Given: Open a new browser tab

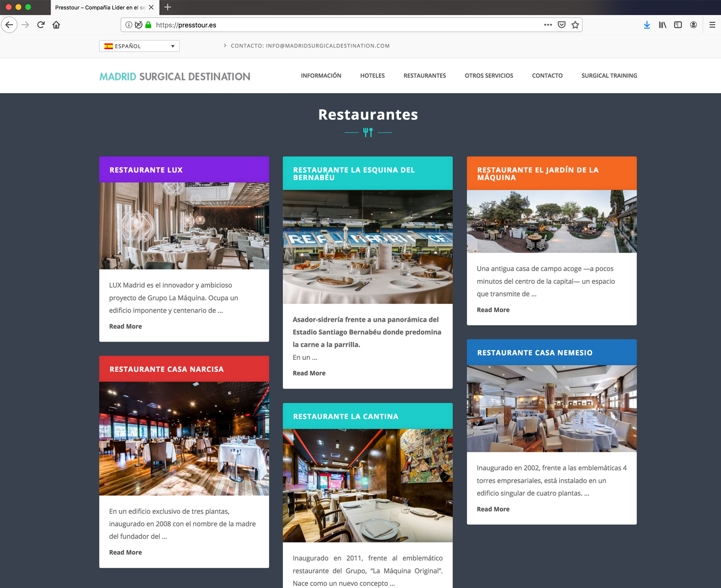Looking at the screenshot, I should click(x=168, y=7).
